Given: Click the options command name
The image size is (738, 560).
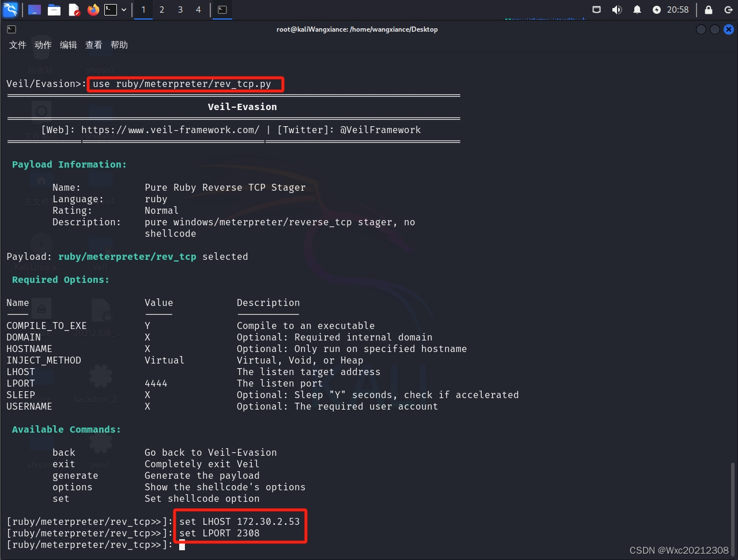Looking at the screenshot, I should pos(73,487).
